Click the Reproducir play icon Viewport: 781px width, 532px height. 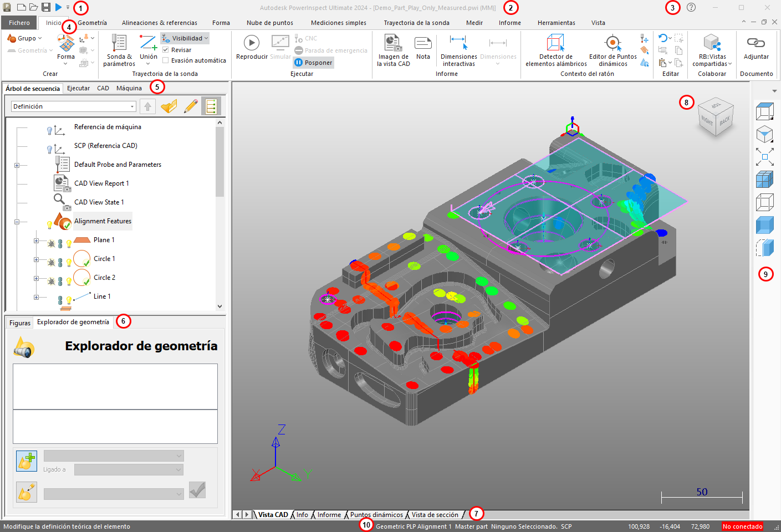click(x=252, y=43)
